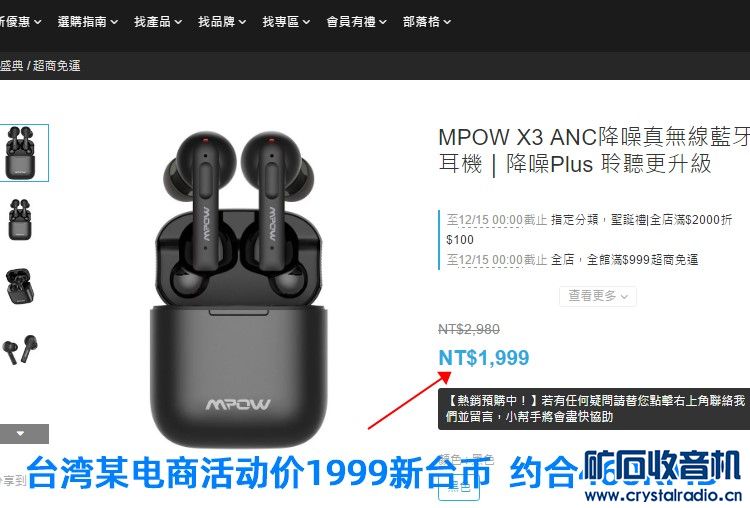The height and width of the screenshot is (508, 750).
Task: Open the 選購指南 dropdown menu
Action: 88,22
